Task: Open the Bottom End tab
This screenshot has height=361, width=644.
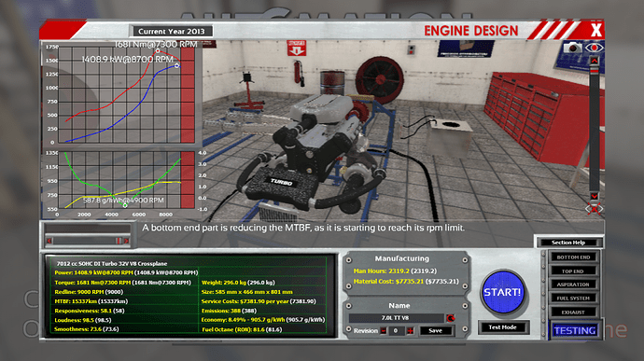Action: (573, 257)
